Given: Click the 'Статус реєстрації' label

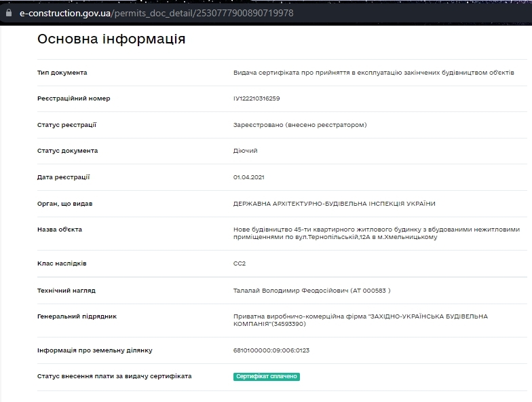Looking at the screenshot, I should [66, 125].
